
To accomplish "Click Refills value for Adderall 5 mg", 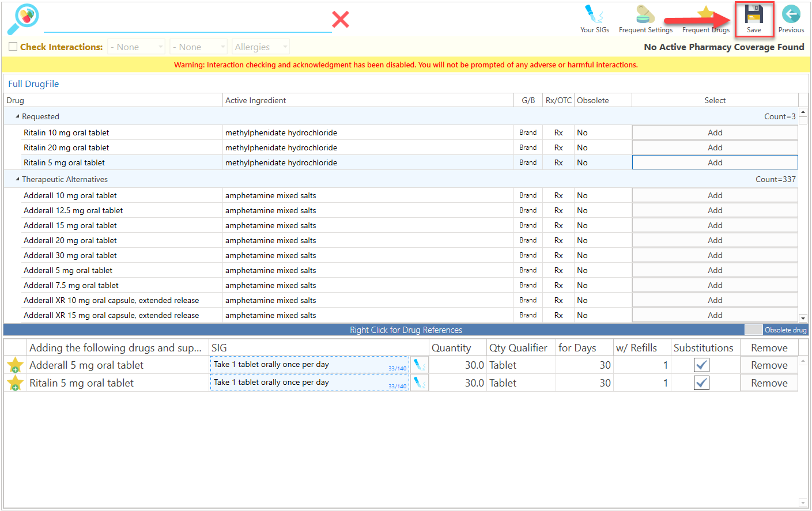I will [642, 365].
